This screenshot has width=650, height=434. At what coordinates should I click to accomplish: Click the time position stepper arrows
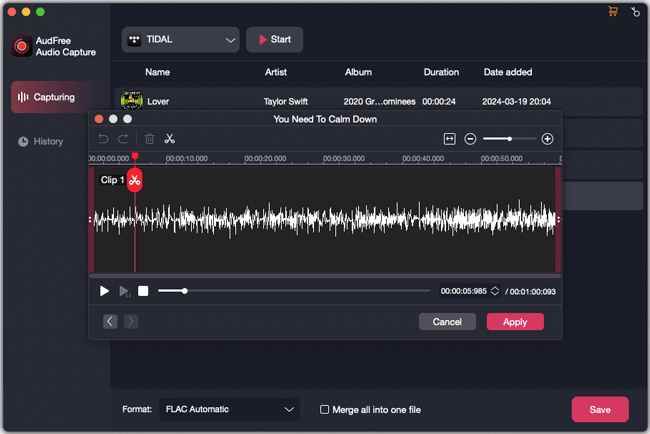coord(494,291)
